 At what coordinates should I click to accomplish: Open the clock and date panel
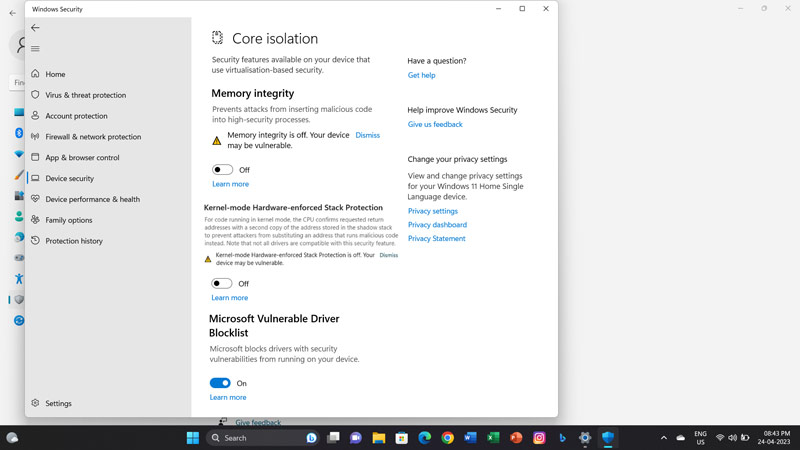coord(774,438)
